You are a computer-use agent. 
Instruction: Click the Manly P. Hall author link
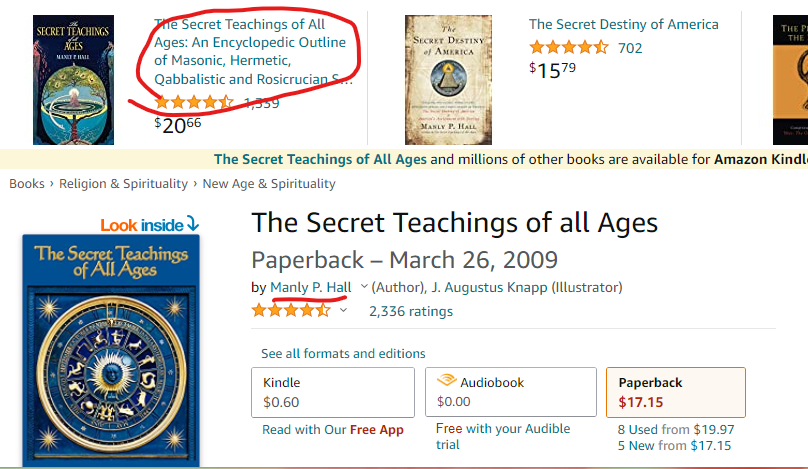tap(311, 287)
